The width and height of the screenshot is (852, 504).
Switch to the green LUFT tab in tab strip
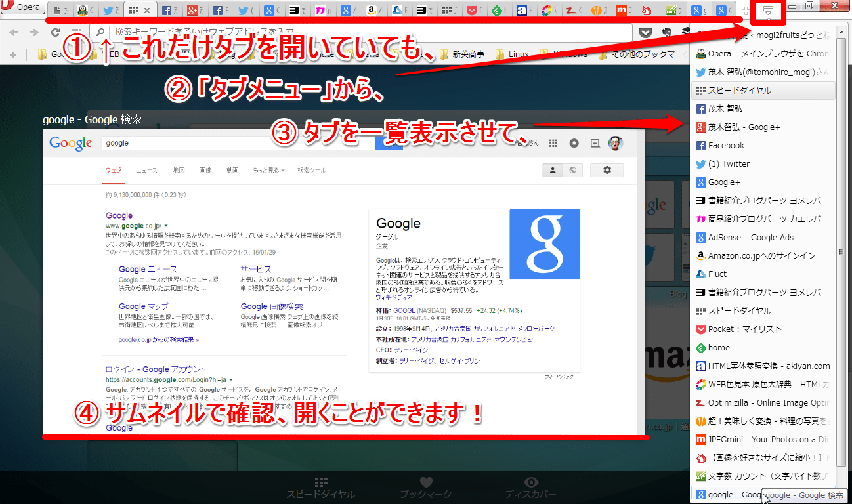(674, 10)
